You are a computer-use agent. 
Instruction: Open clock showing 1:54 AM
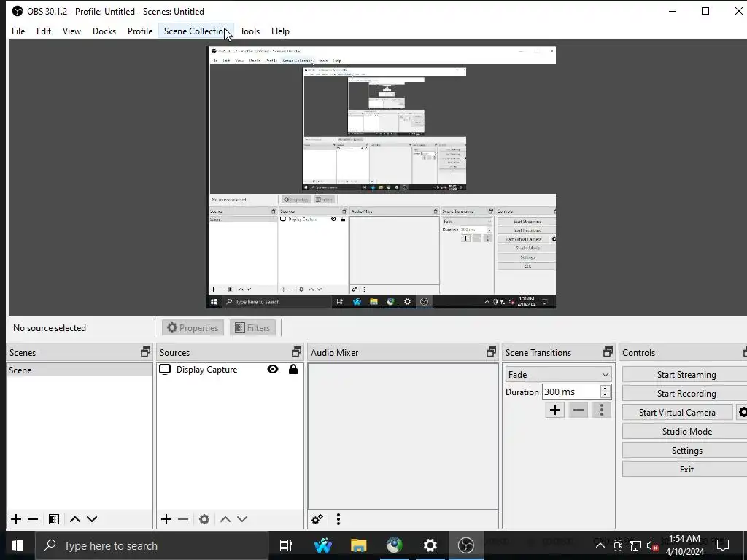coord(684,545)
